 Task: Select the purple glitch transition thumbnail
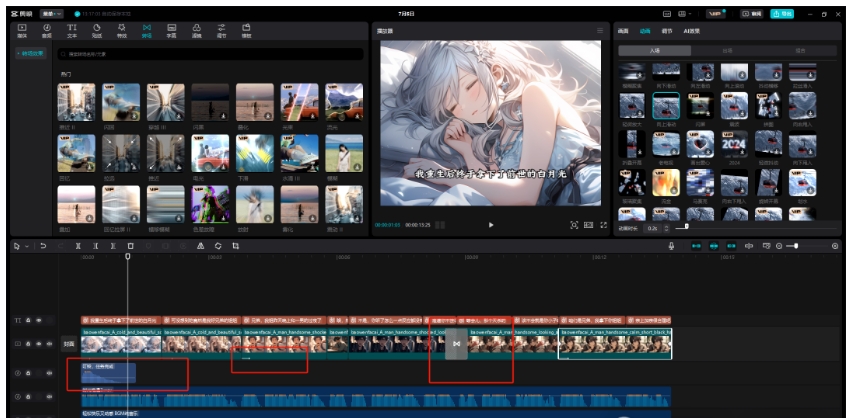210,204
